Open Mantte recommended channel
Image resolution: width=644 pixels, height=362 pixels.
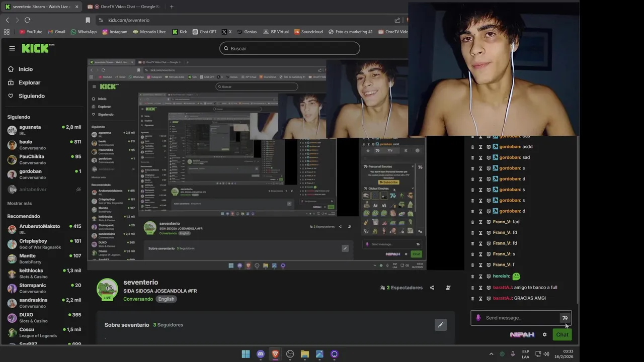pyautogui.click(x=44, y=258)
